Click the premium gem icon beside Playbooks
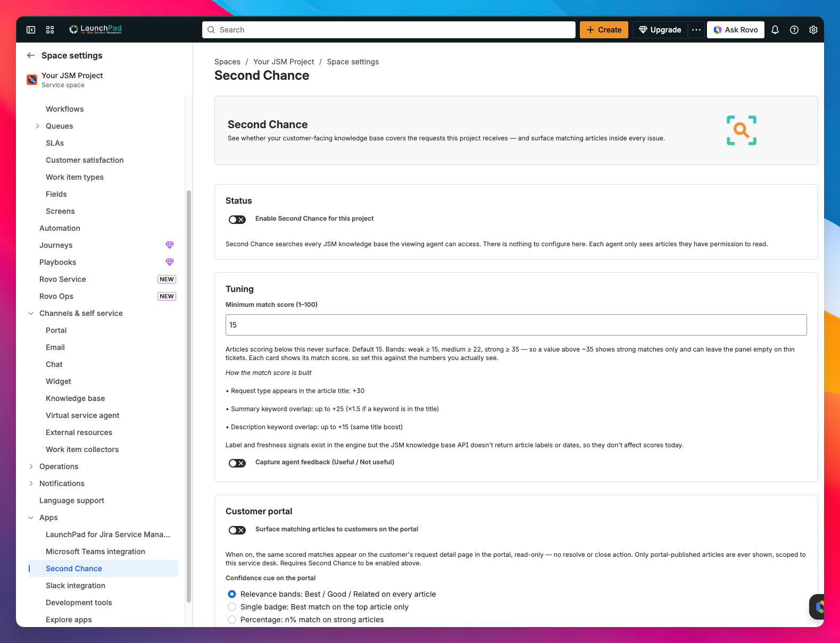The height and width of the screenshot is (643, 840). pyautogui.click(x=170, y=262)
